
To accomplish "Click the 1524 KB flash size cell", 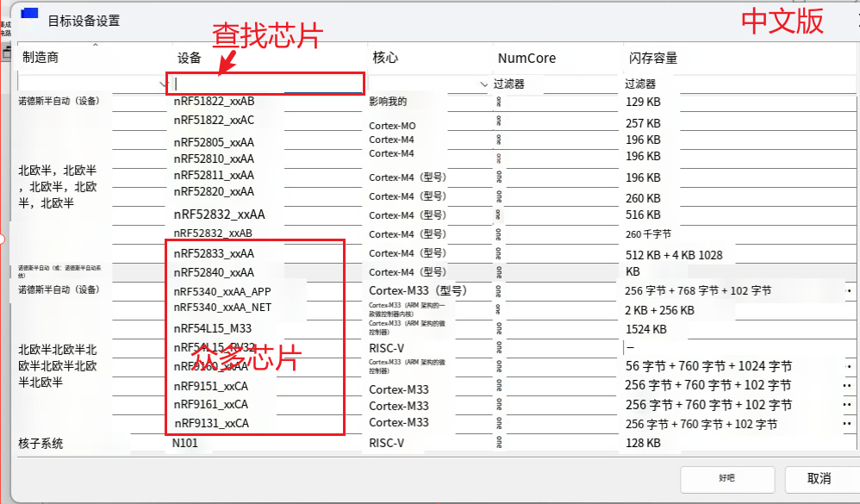I will coord(645,330).
